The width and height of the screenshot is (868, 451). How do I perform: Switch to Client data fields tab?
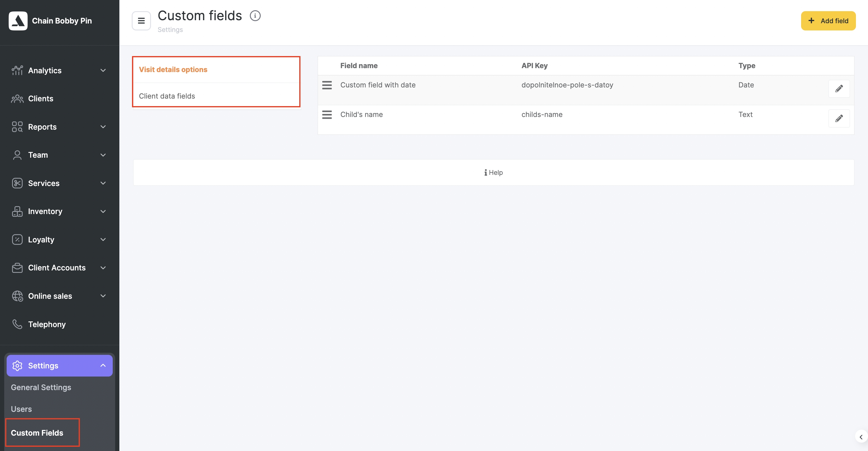pos(167,96)
